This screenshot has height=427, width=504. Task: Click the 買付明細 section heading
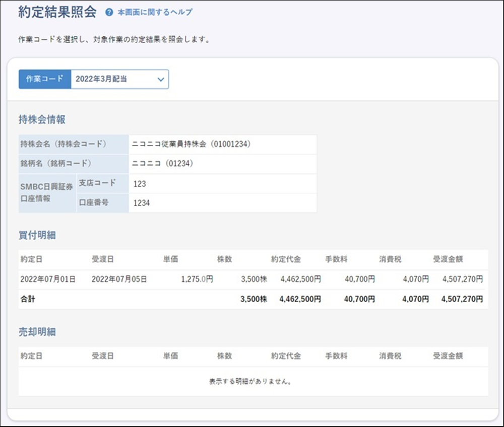pyautogui.click(x=37, y=235)
